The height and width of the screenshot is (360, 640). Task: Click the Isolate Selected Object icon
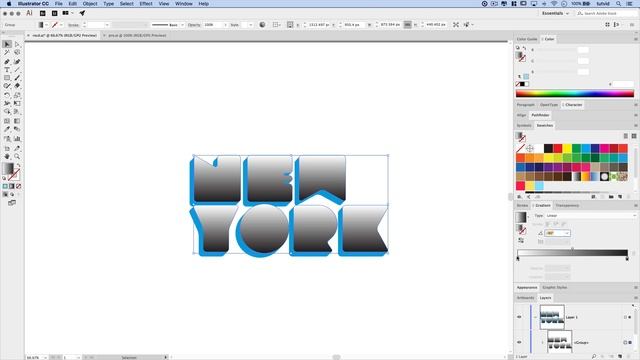point(456,25)
